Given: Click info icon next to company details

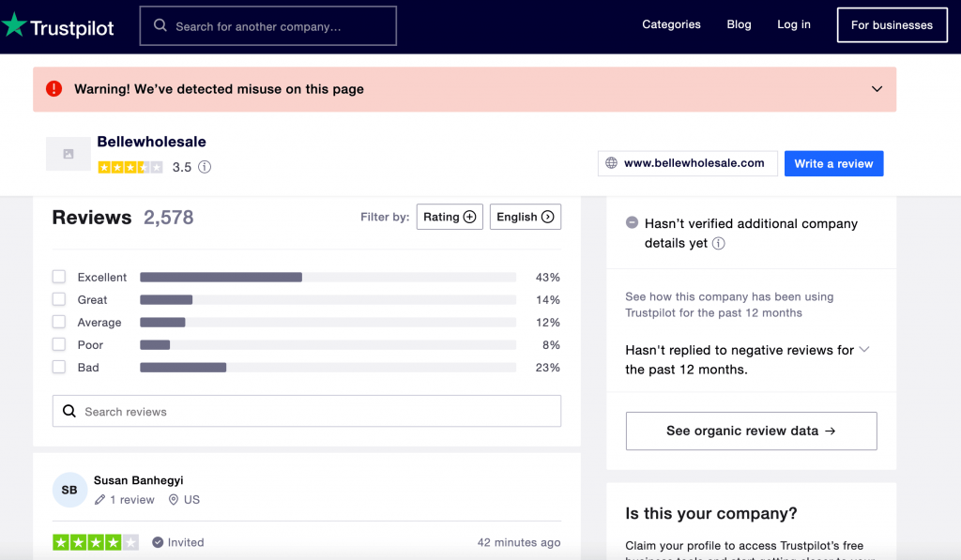Looking at the screenshot, I should 719,243.
